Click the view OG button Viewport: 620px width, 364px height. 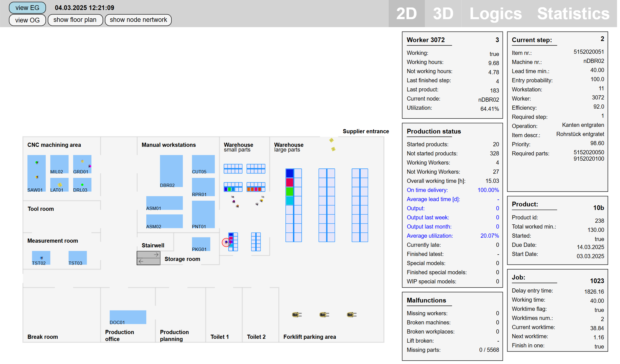point(27,20)
